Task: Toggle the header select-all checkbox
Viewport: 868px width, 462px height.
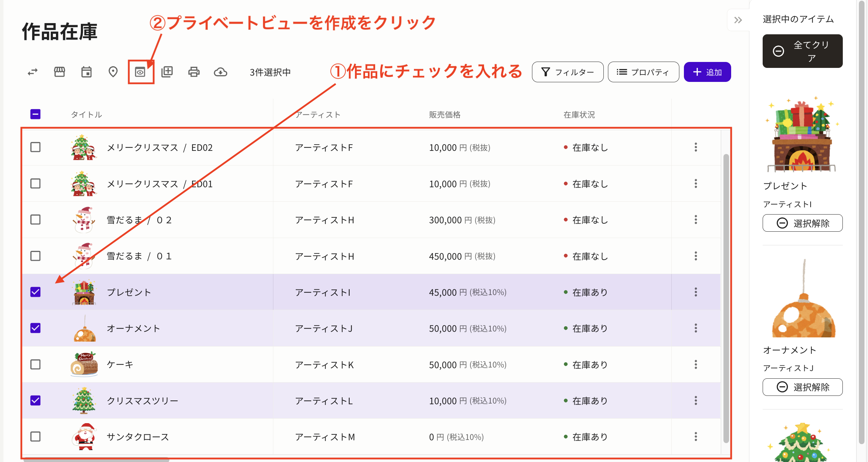Action: [35, 114]
